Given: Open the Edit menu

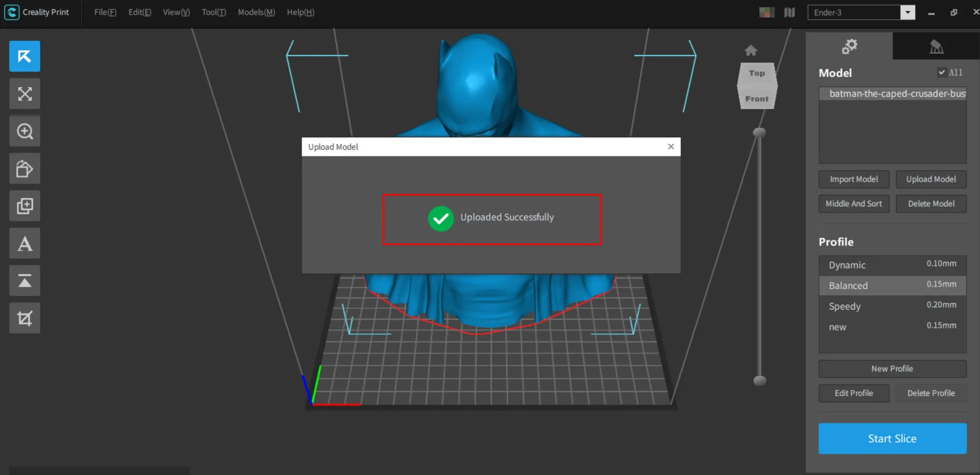Looking at the screenshot, I should (140, 12).
